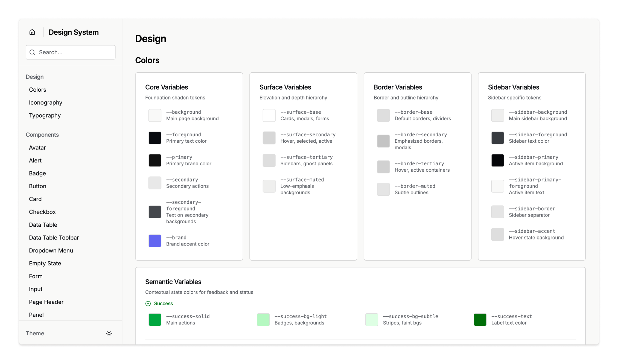Click the search magnifier icon
Viewport: 618px width, 364px height.
tap(33, 52)
